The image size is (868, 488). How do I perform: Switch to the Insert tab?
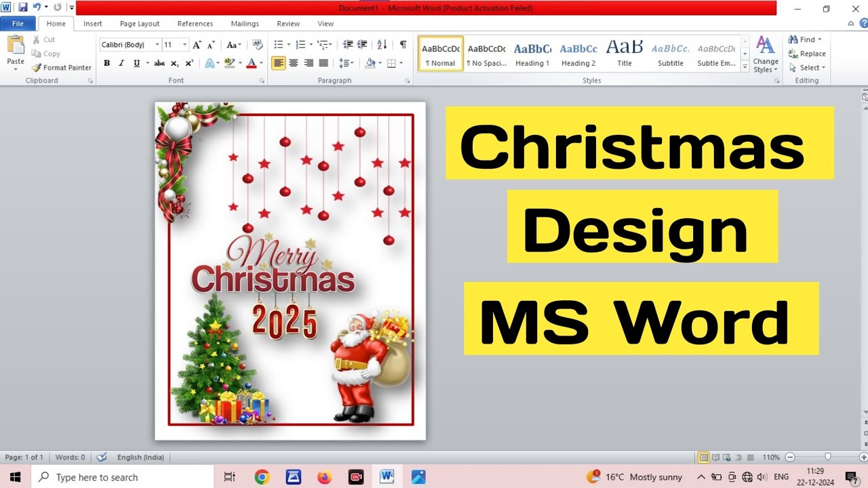93,24
